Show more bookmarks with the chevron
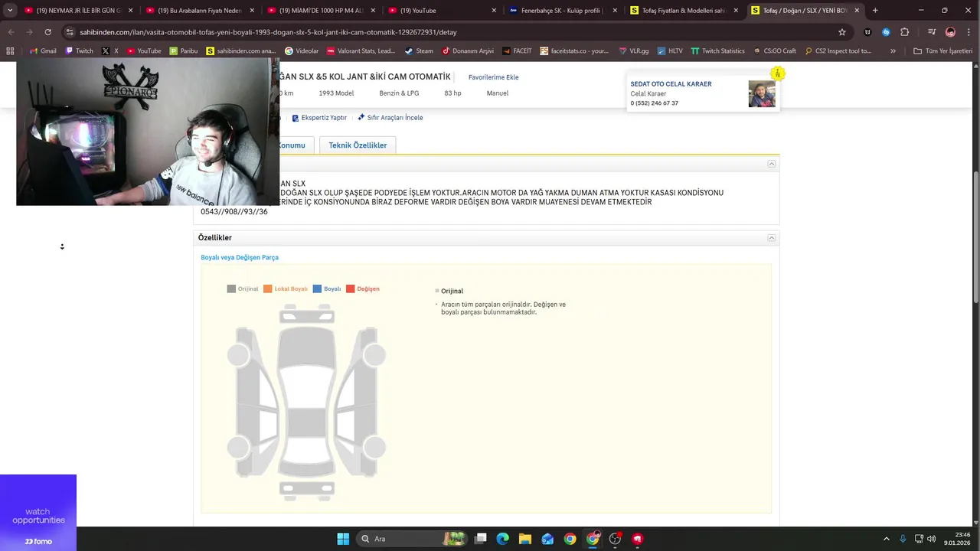This screenshot has width=980, height=551. (893, 51)
